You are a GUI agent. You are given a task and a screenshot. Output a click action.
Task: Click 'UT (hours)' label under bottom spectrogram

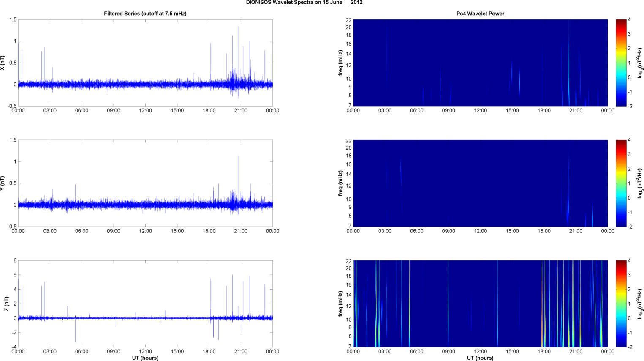[x=480, y=358]
